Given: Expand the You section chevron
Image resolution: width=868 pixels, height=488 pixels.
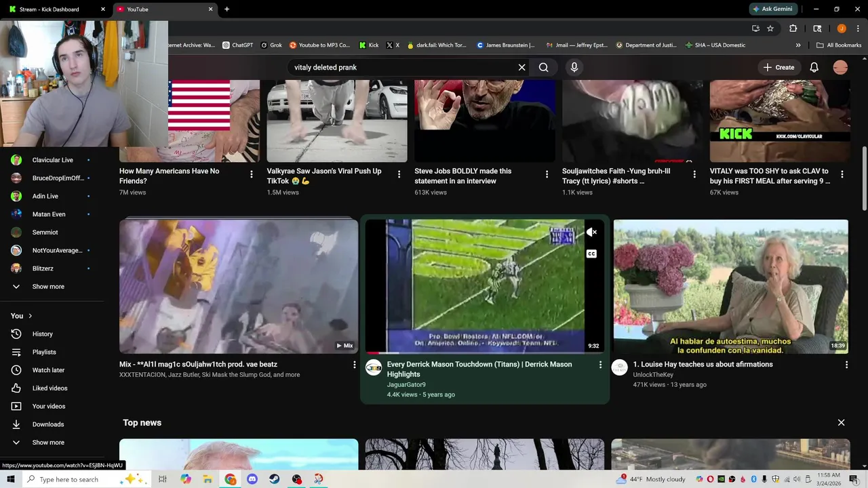Looking at the screenshot, I should tap(30, 316).
